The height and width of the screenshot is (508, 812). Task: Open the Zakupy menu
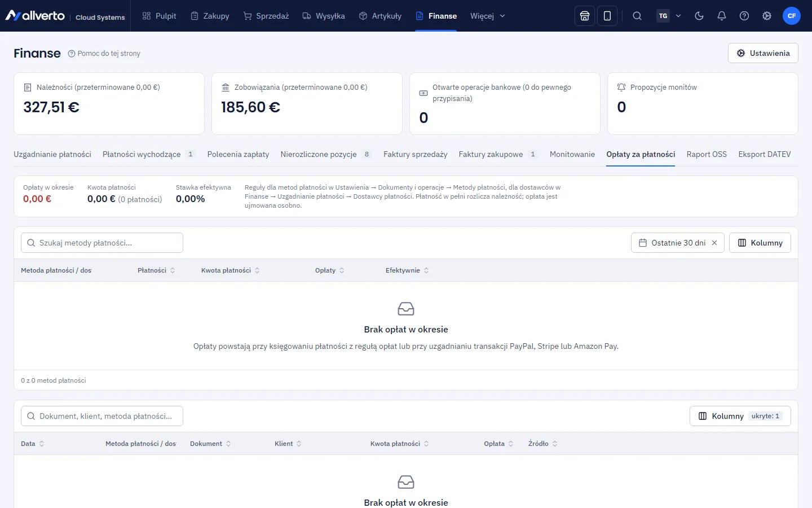click(210, 16)
